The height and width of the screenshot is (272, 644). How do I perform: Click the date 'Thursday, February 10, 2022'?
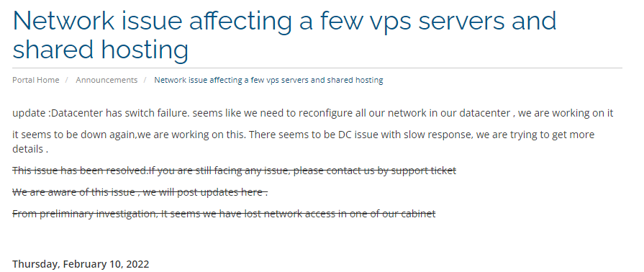tap(81, 264)
